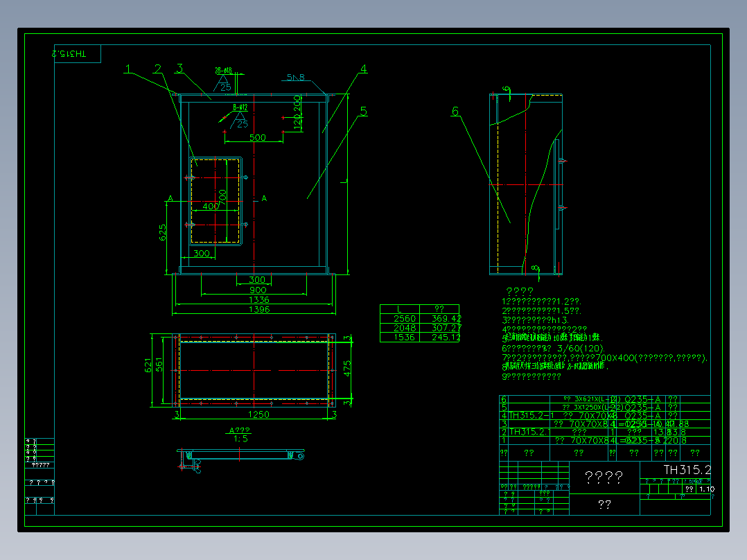The width and height of the screenshot is (747, 560).
Task: Select the 400 dimension inside the door
Action: tap(211, 206)
